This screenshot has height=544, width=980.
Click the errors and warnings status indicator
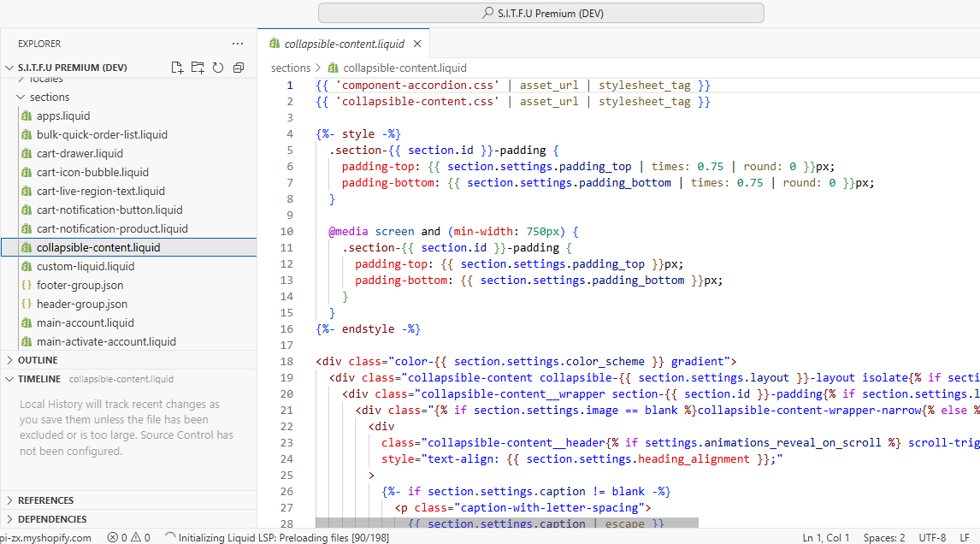tap(128, 538)
